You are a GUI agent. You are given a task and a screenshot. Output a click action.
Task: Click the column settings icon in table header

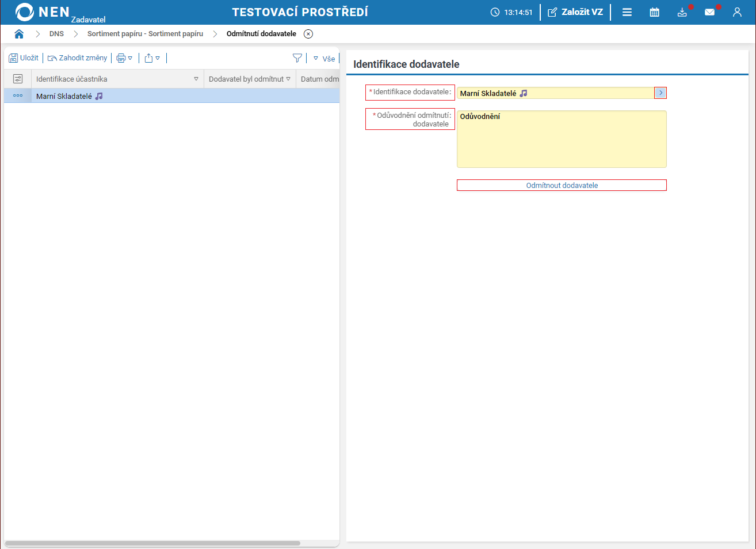tap(18, 79)
